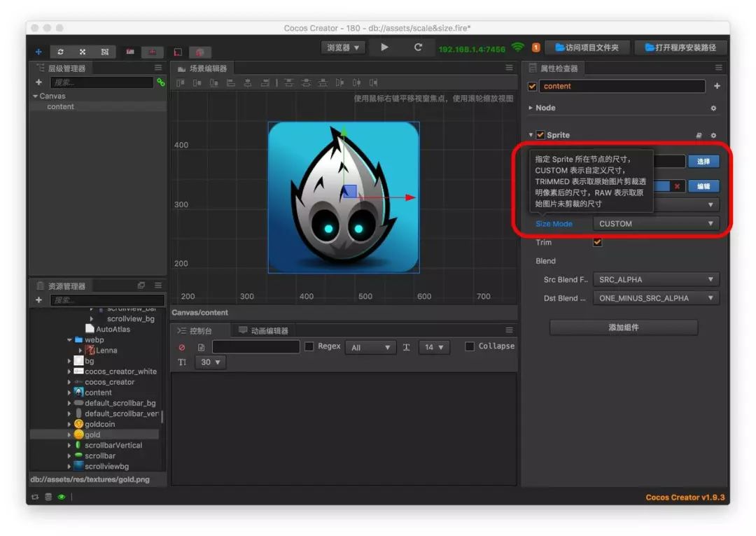This screenshot has width=756, height=536.
Task: Expand the Node section in inspector
Action: pos(545,108)
